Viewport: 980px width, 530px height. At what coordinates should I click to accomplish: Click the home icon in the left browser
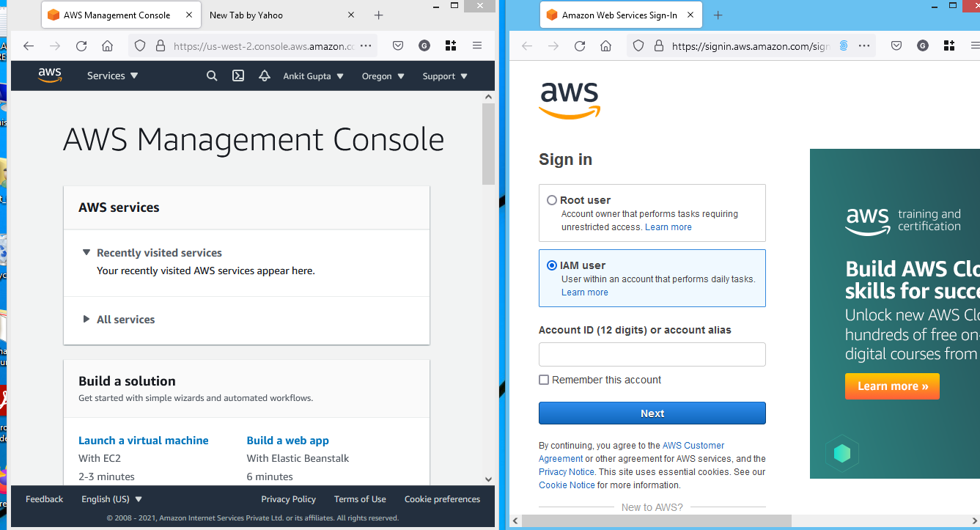pos(108,45)
